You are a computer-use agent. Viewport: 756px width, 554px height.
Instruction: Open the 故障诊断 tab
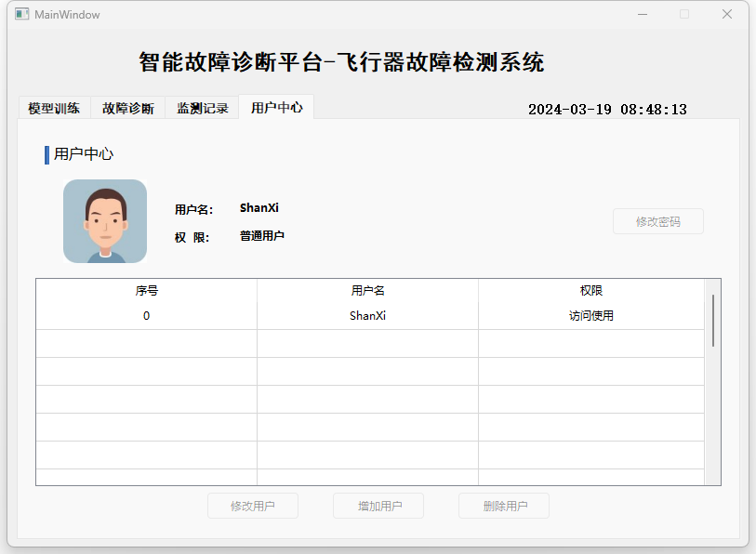(x=128, y=108)
